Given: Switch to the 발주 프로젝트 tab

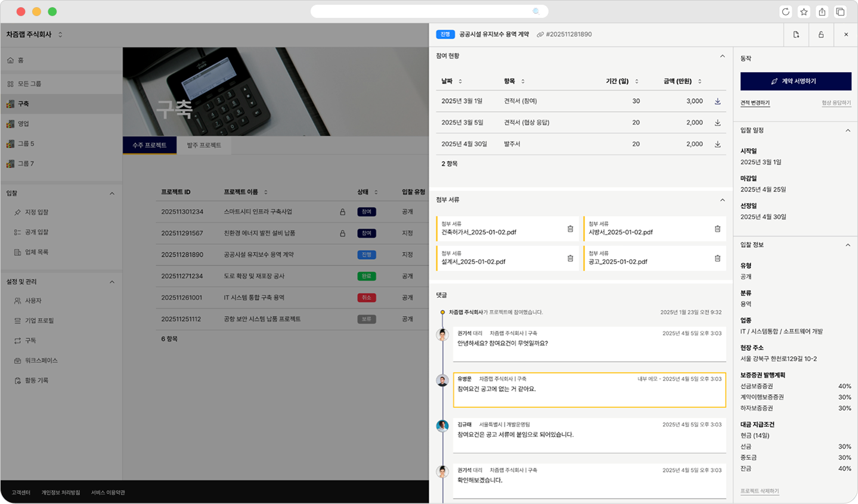Looking at the screenshot, I should [204, 145].
